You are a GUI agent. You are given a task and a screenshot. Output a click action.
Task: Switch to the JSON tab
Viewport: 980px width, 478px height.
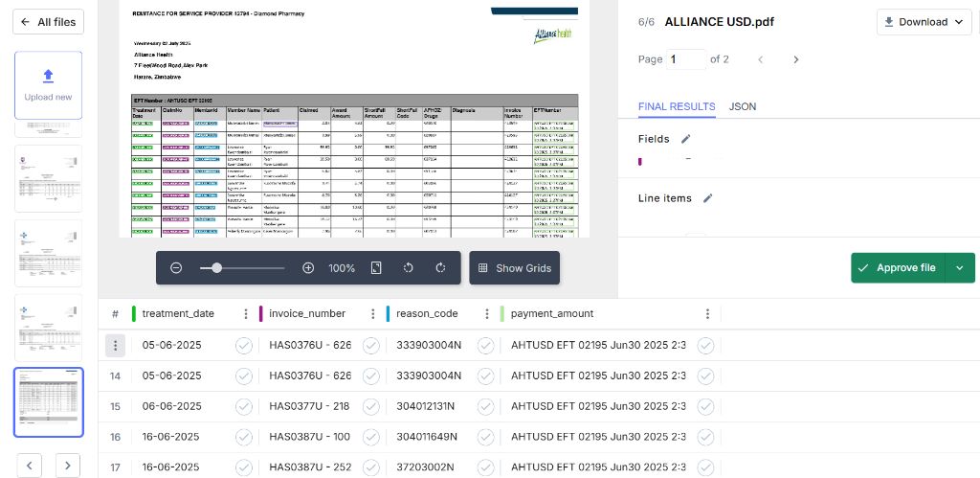click(743, 106)
